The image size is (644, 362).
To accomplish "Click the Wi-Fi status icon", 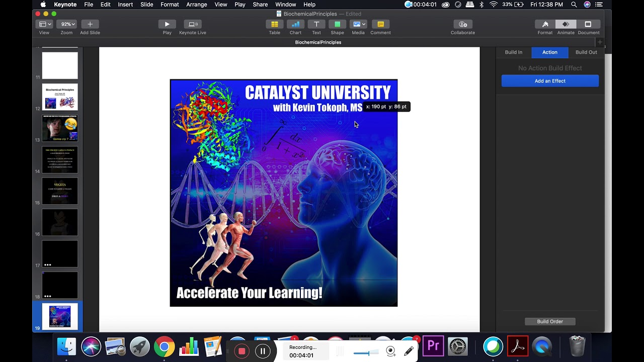I will click(x=494, y=5).
